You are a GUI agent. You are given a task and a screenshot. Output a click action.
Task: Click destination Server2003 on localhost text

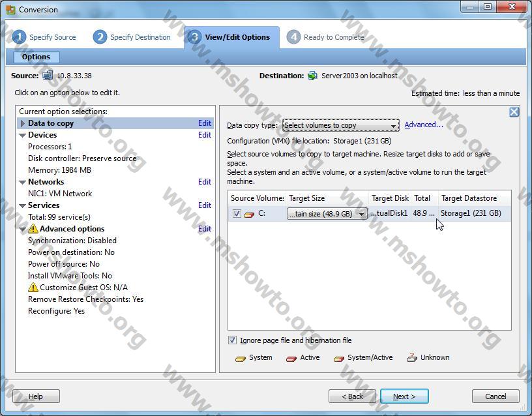click(359, 76)
